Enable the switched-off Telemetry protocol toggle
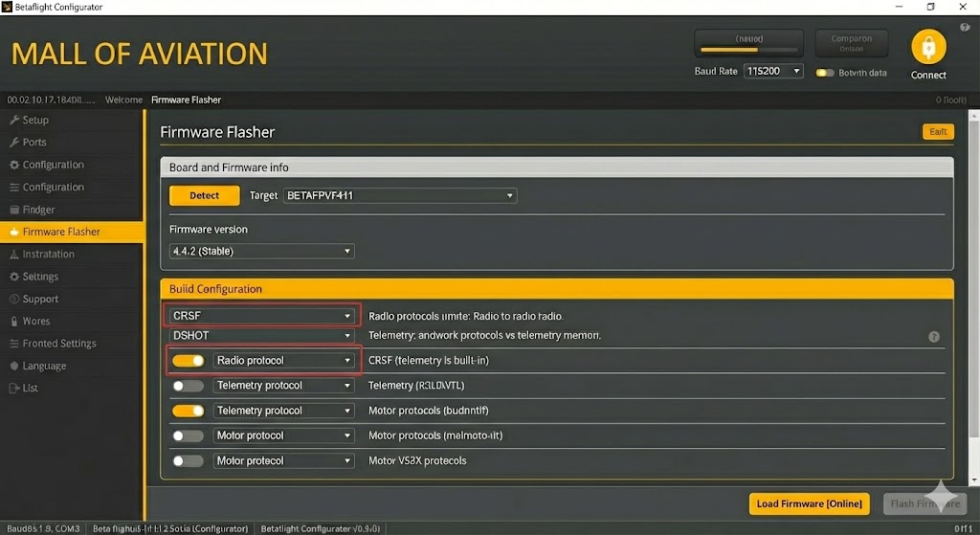The height and width of the screenshot is (535, 980). (x=188, y=386)
